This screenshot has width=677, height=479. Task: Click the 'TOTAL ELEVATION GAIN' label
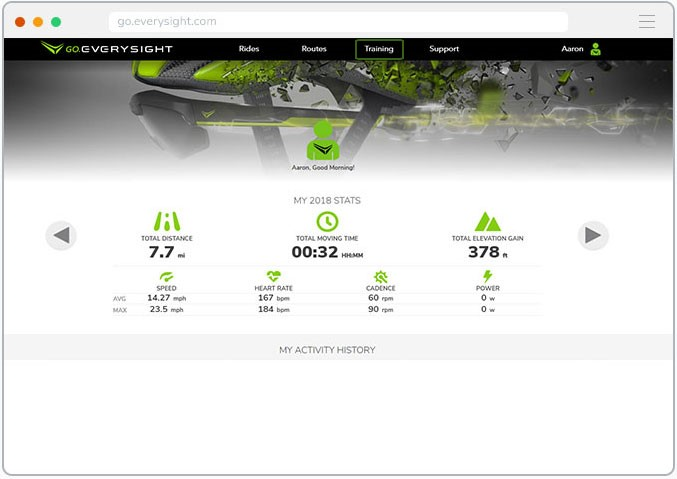point(487,238)
